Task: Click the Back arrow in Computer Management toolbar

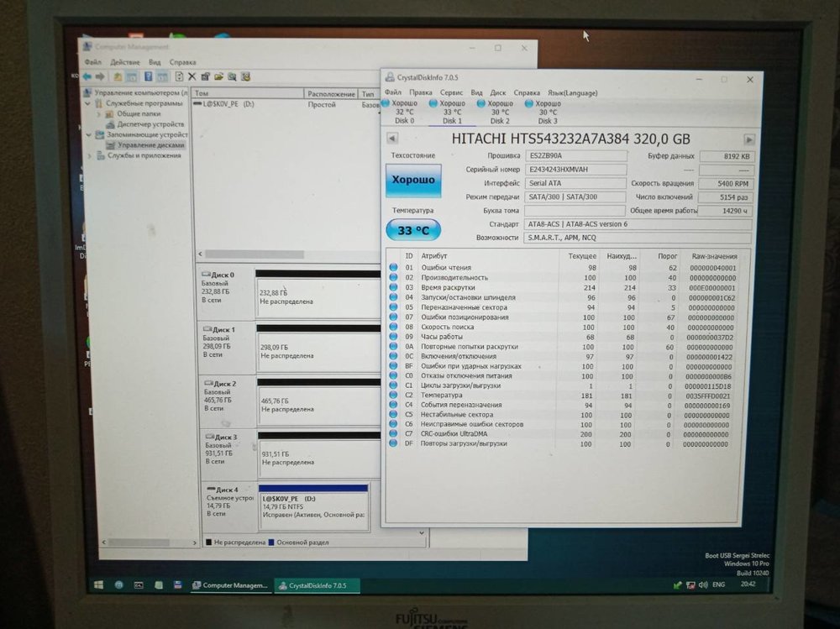Action: pos(87,76)
